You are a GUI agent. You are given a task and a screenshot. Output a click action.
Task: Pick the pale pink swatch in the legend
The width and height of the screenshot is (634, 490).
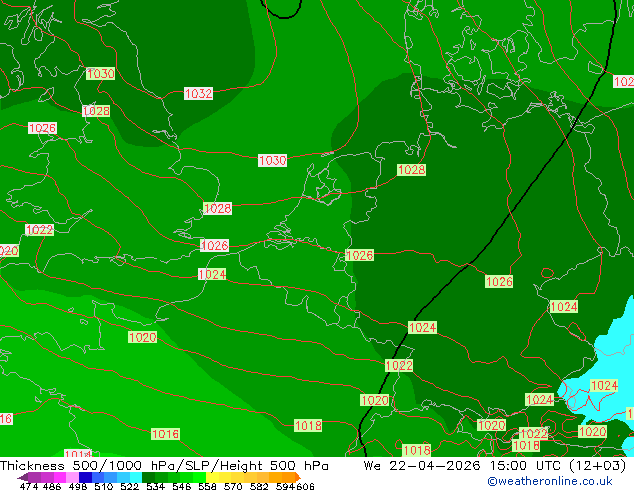72,477
